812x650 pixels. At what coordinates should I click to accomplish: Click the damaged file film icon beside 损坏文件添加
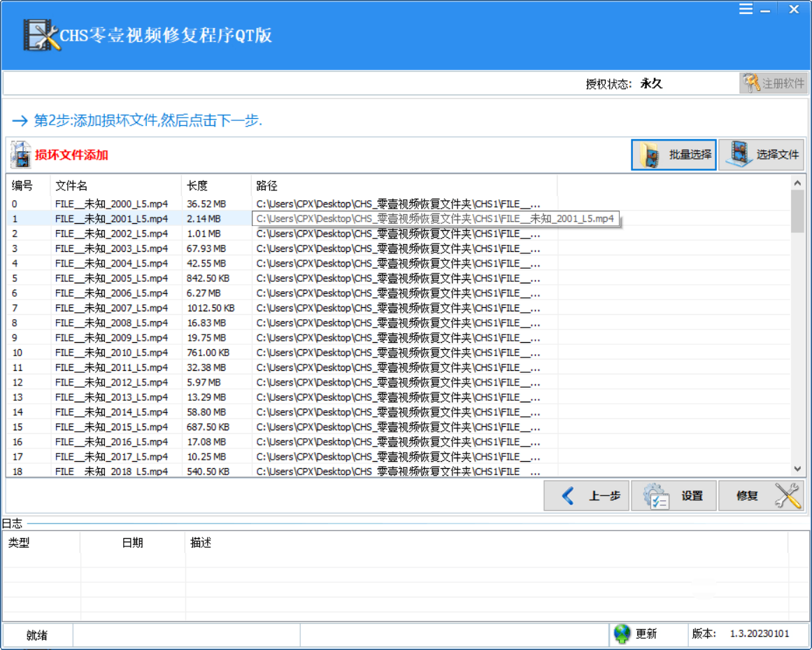click(21, 155)
